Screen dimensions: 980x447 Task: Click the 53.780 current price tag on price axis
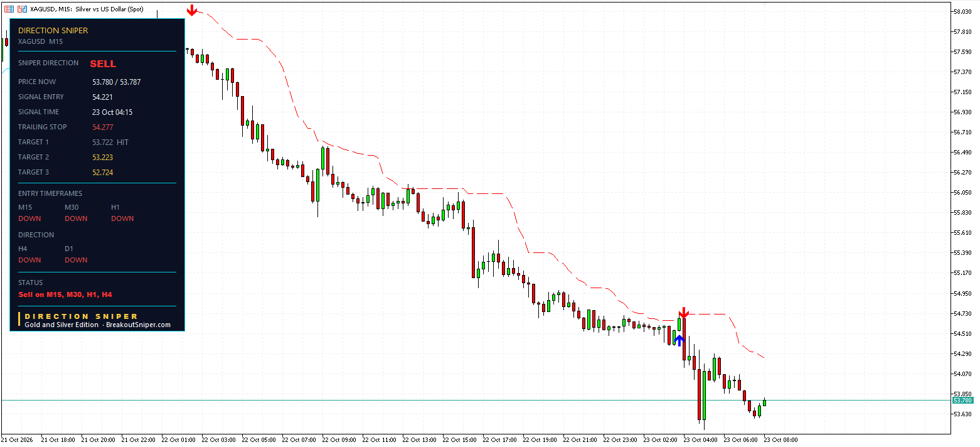pyautogui.click(x=962, y=400)
